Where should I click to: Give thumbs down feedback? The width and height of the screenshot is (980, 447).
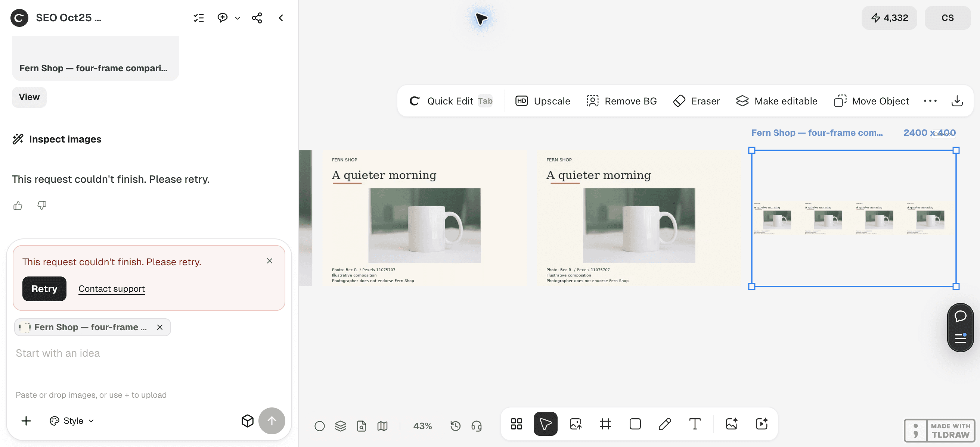(x=42, y=206)
